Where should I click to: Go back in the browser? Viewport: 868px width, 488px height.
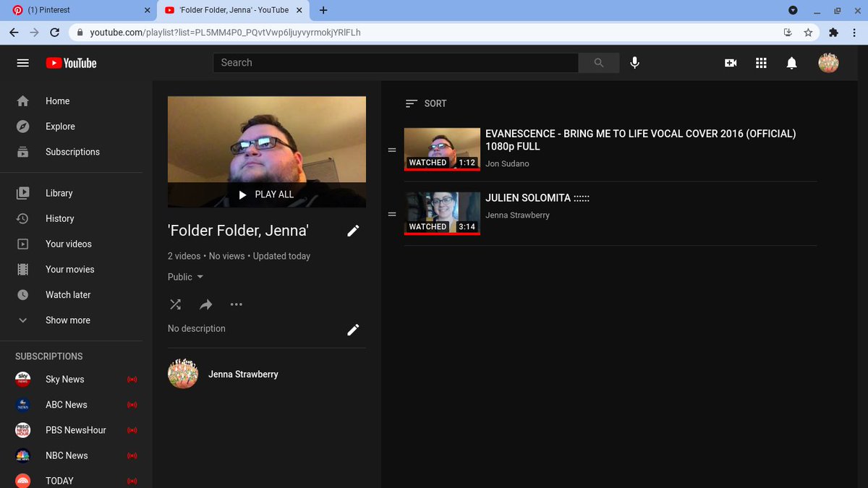pos(14,33)
